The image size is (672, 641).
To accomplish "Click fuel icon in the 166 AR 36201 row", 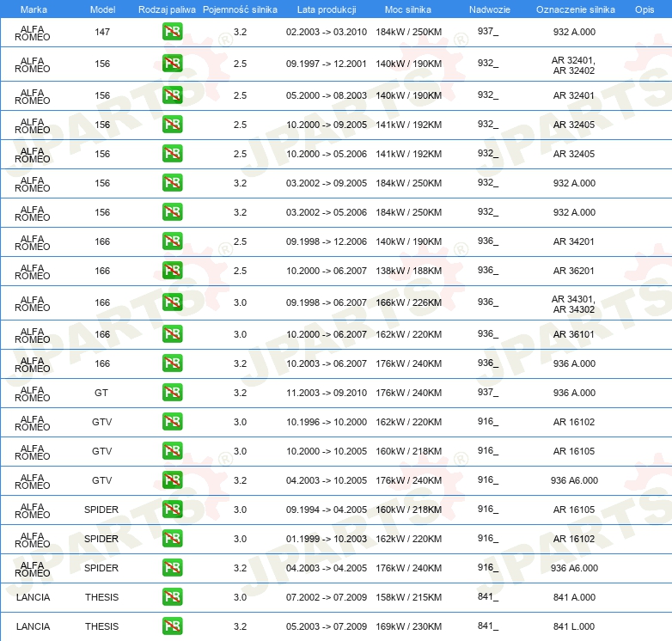I will coord(172,271).
